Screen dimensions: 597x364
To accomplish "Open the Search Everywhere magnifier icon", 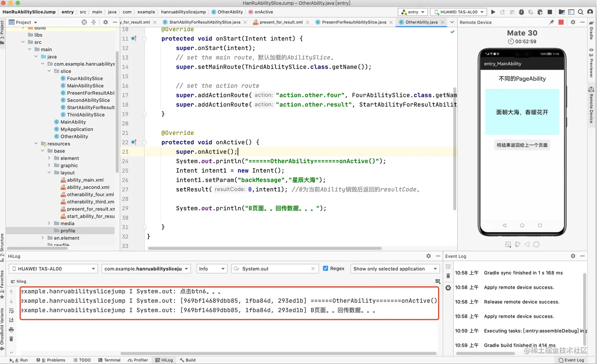I will coord(581,12).
